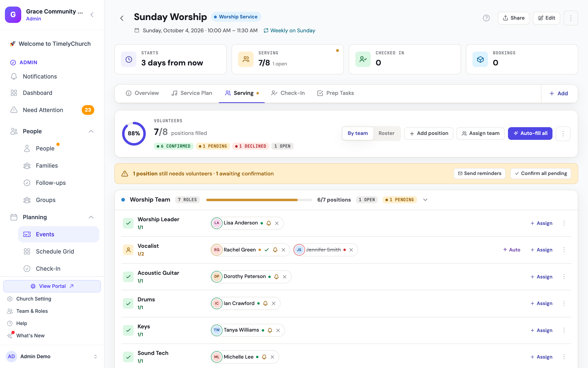Open the more options menu next to Edit
Image resolution: width=588 pixels, height=368 pixels.
(571, 18)
